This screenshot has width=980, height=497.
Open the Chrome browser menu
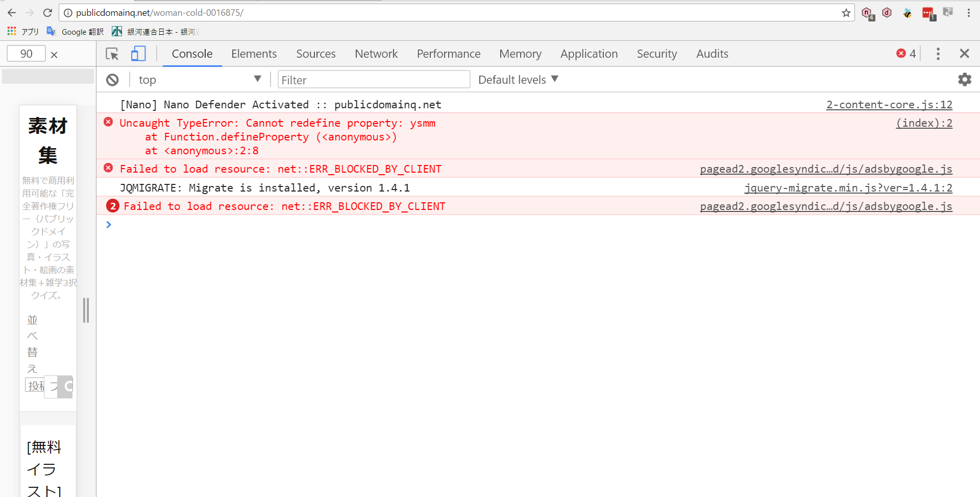click(969, 13)
